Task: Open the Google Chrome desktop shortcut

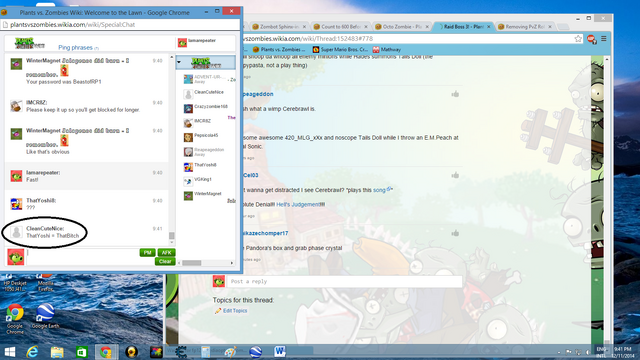Action: (x=15, y=318)
